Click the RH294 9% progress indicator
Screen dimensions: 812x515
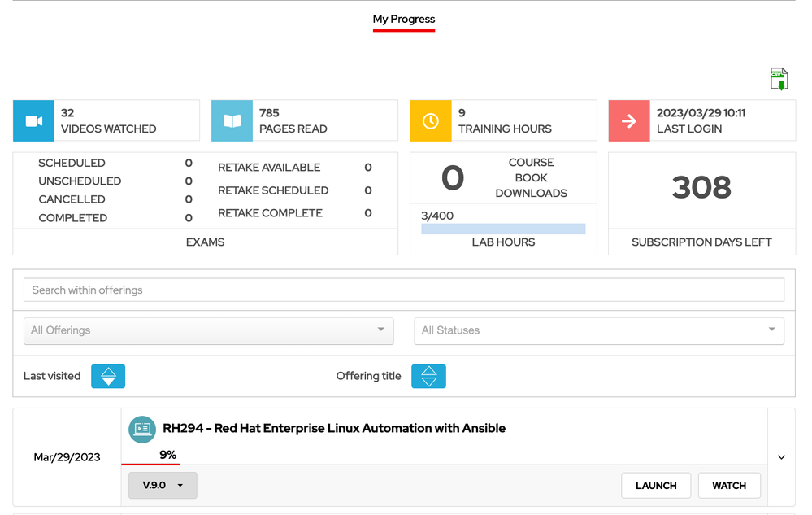(x=167, y=456)
